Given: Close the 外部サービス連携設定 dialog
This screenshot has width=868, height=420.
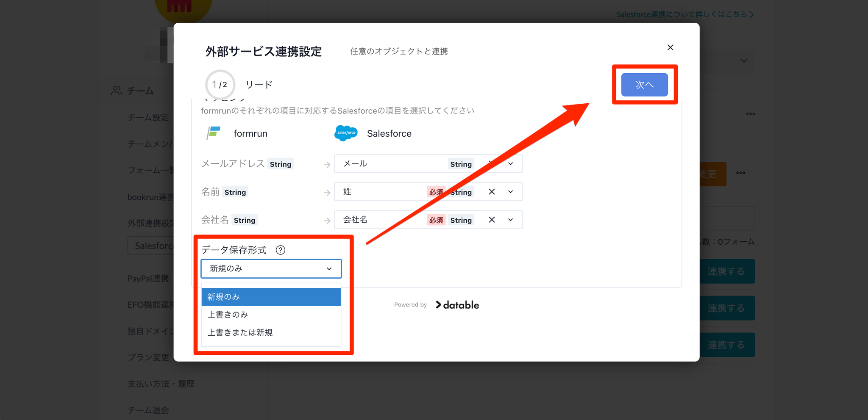Looking at the screenshot, I should tap(670, 47).
